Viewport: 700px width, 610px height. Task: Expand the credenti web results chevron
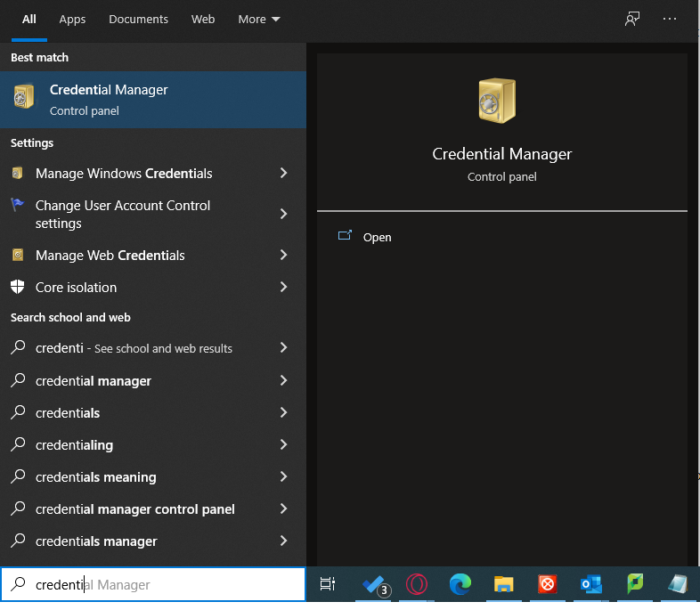283,347
